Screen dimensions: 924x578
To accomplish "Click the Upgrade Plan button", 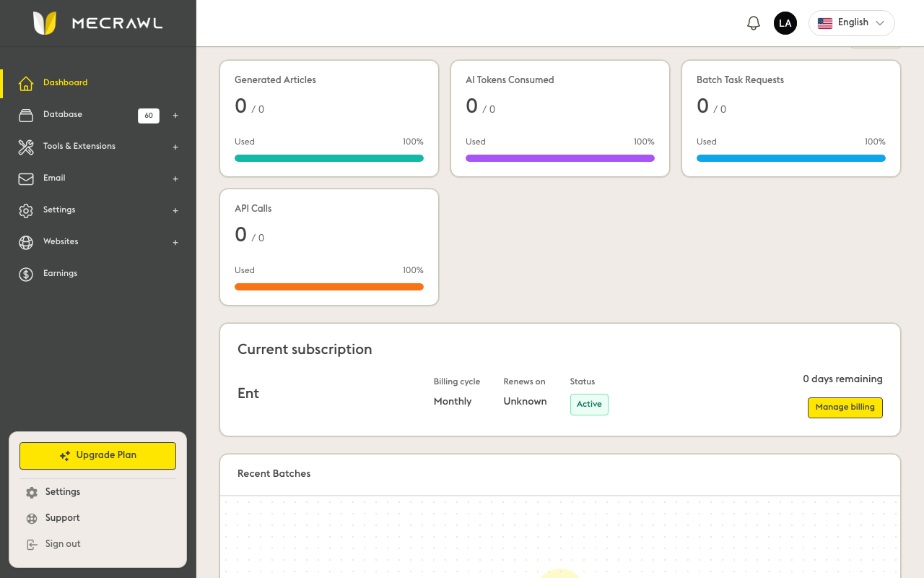I will tap(97, 456).
